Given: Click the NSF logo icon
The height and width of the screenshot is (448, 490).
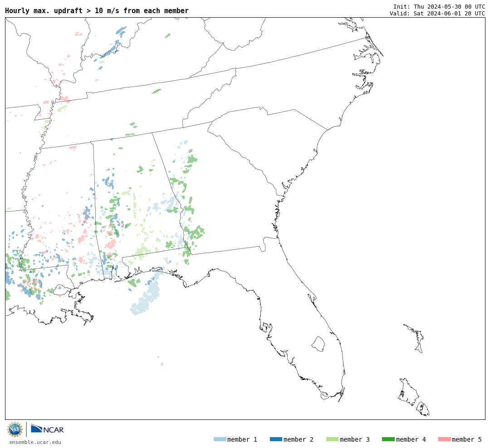Looking at the screenshot, I should [15, 429].
